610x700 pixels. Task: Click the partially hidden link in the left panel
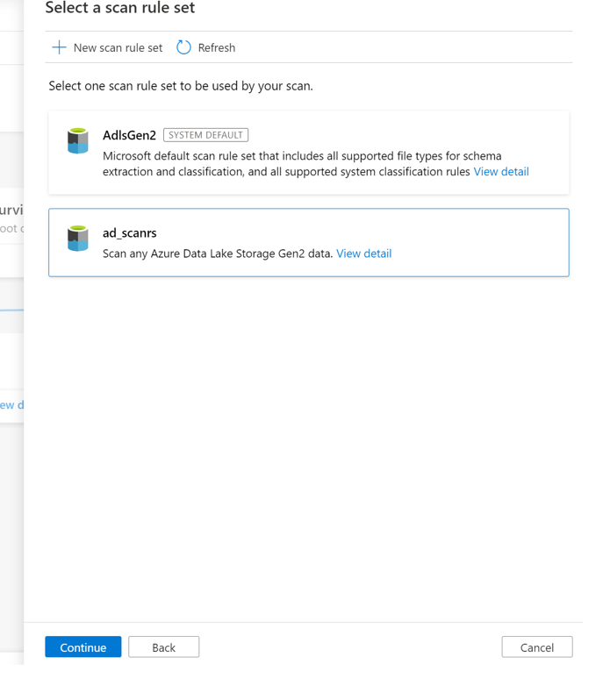[x=12, y=404]
